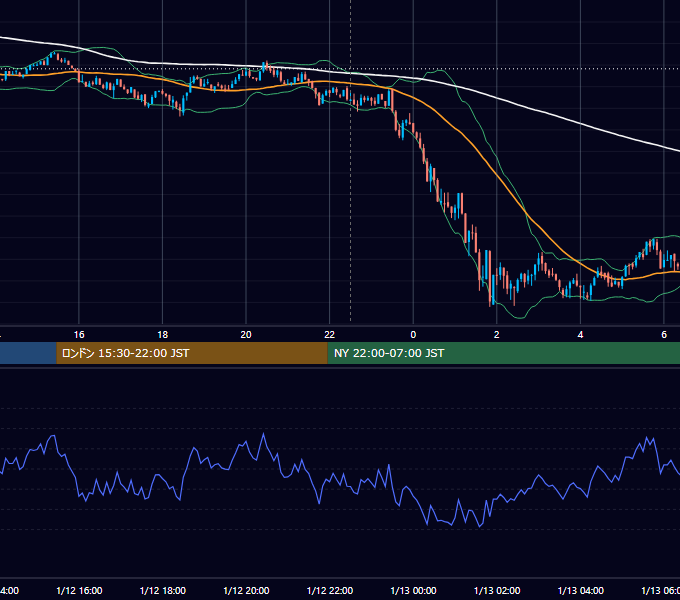Viewport: 680px width, 600px height.
Task: Click the hour label 18 on time axis
Action: pos(163,335)
